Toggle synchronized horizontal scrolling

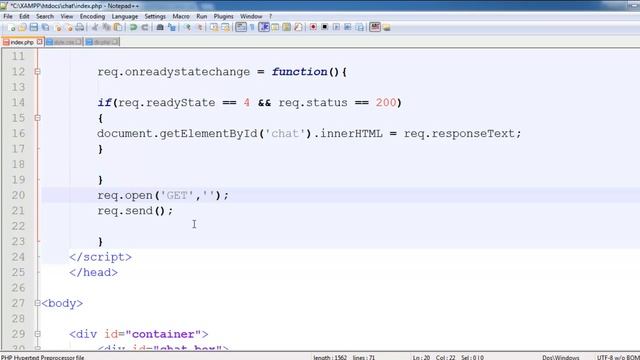[225, 27]
